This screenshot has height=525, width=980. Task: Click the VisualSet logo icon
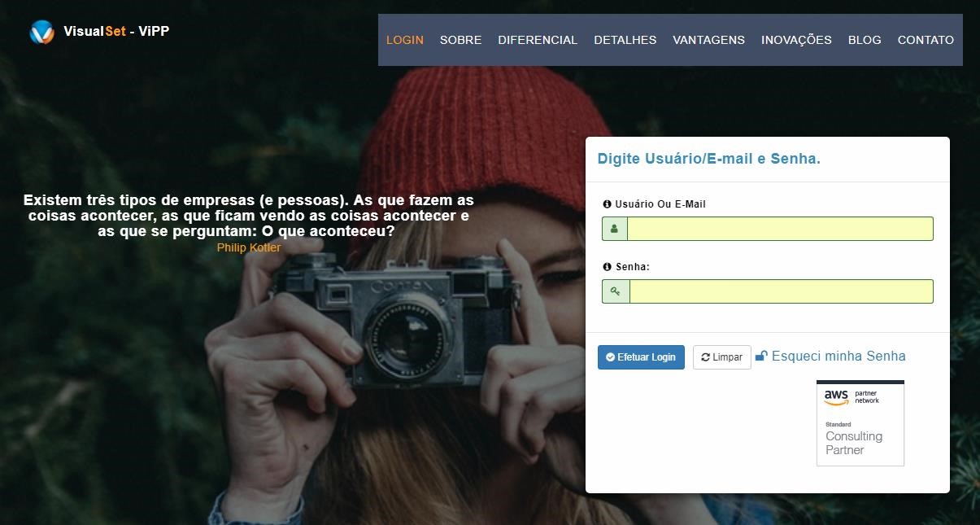[41, 32]
